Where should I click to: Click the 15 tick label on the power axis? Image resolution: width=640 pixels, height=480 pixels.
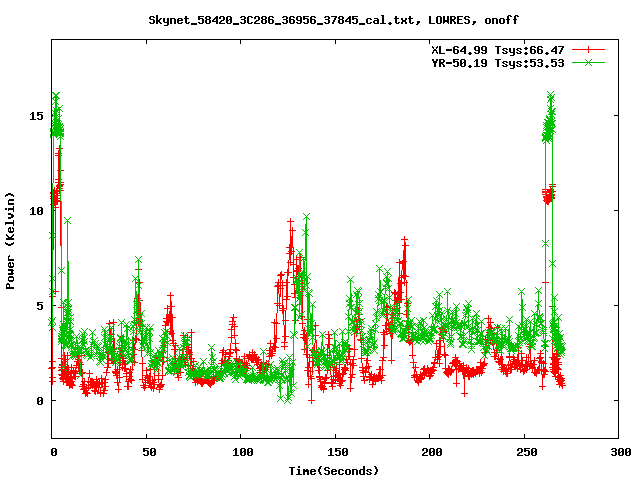click(37, 116)
